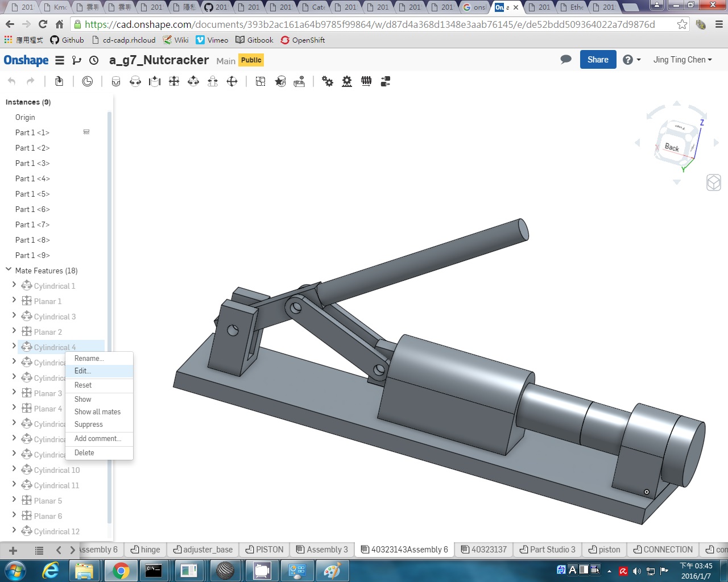
Task: Open the versions and branches graph icon
Action: [x=77, y=60]
